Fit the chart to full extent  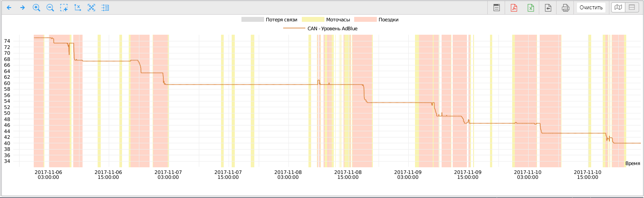point(91,8)
